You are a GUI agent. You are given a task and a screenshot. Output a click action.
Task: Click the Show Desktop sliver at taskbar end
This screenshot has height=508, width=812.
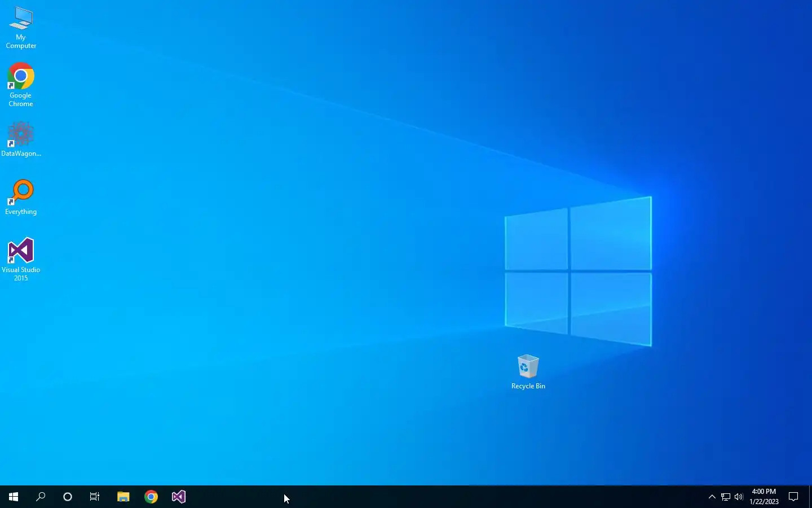click(810, 497)
